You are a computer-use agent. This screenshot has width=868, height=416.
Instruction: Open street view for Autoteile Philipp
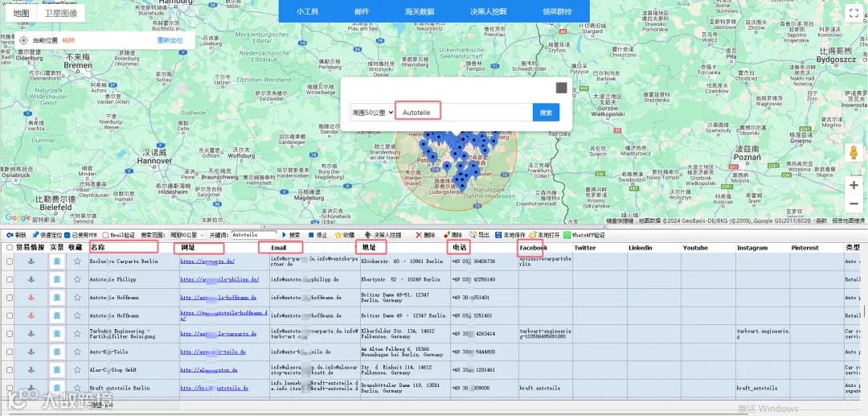point(56,279)
